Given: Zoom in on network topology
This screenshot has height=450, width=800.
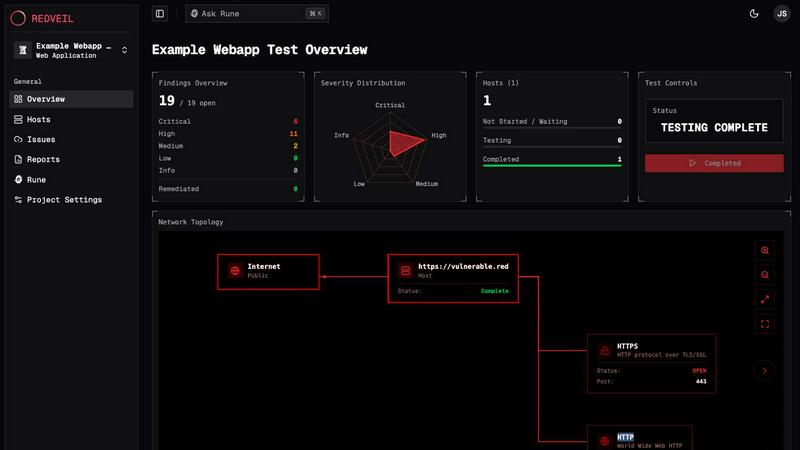Looking at the screenshot, I should click(764, 250).
